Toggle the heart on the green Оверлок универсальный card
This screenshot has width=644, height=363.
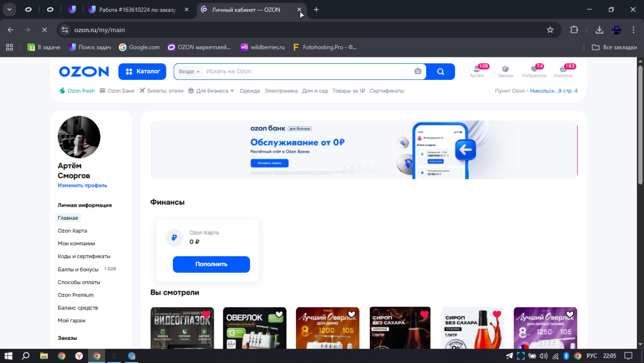[x=279, y=315]
